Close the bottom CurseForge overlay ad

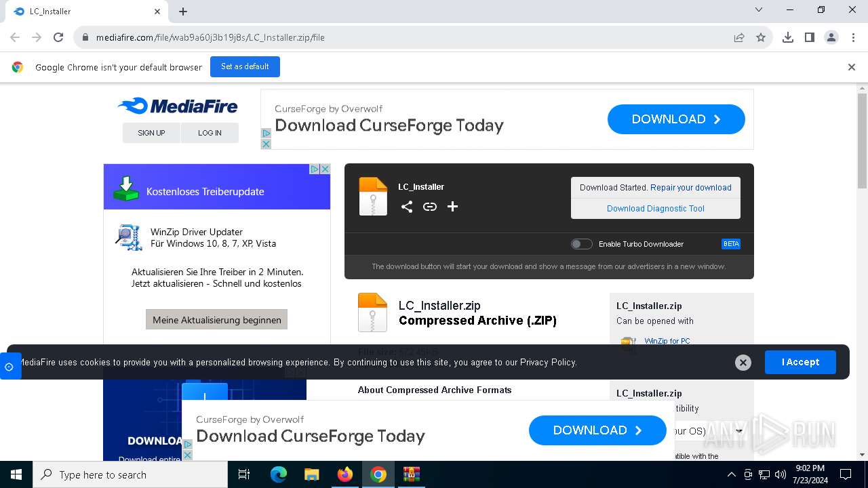click(188, 455)
